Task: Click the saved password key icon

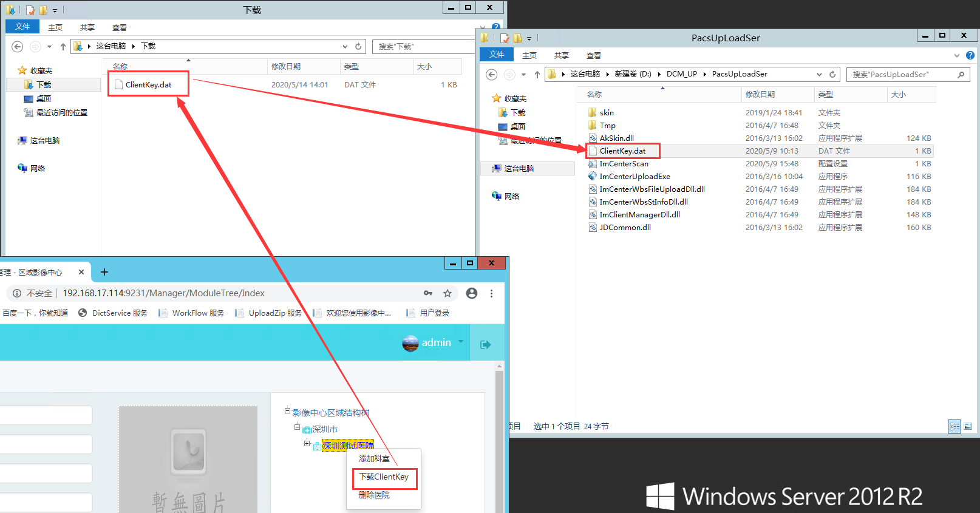Action: [428, 293]
